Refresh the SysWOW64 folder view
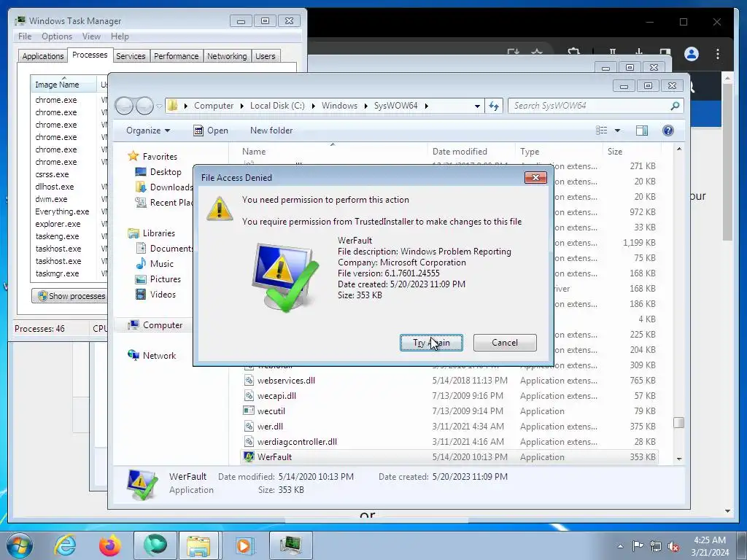The width and height of the screenshot is (747, 560). [494, 106]
